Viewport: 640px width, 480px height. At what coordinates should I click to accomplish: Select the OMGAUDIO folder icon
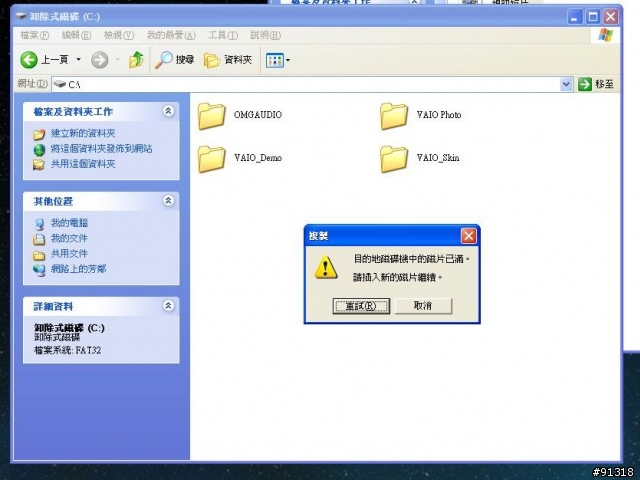pyautogui.click(x=212, y=116)
